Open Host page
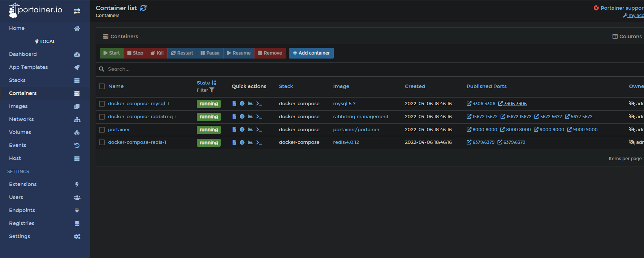 (x=45, y=158)
